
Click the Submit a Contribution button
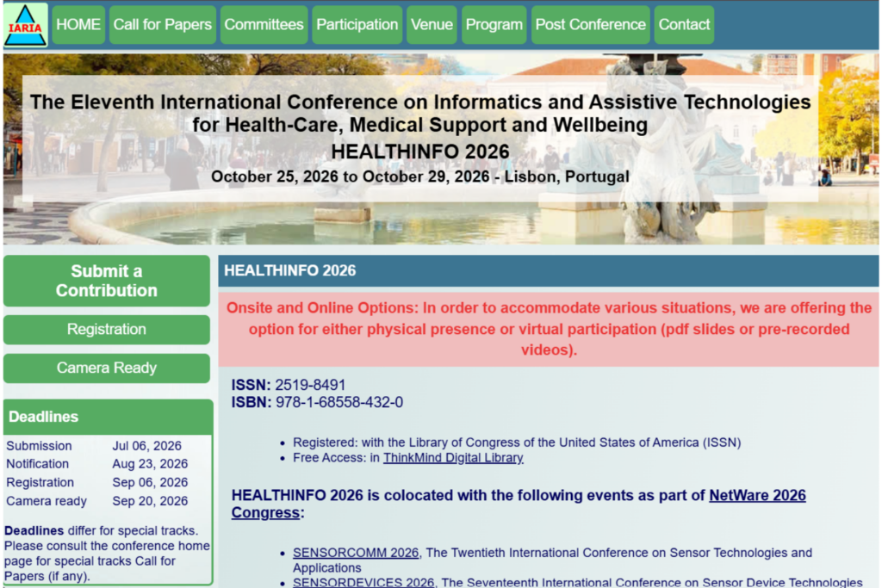pos(107,281)
